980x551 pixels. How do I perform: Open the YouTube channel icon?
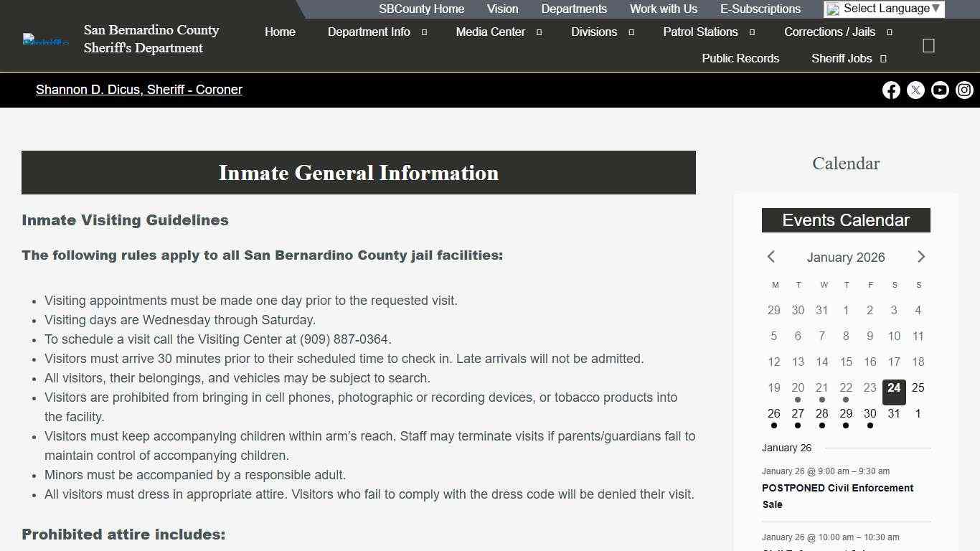tap(940, 90)
